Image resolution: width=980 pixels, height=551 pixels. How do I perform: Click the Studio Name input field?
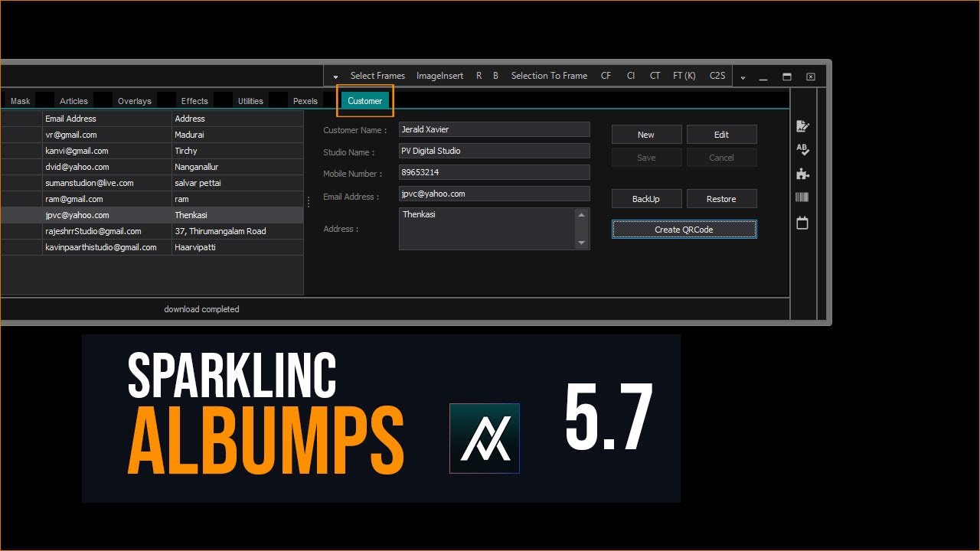(495, 151)
